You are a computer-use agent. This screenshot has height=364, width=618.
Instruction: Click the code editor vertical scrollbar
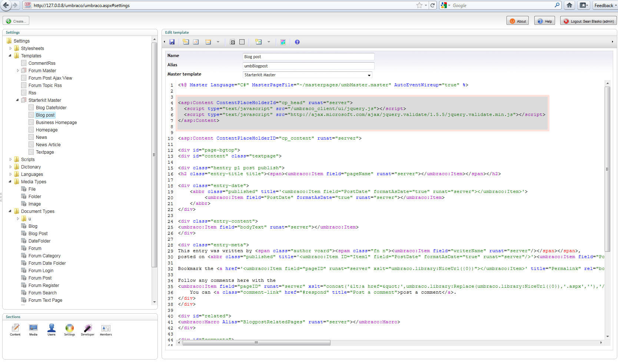[607, 169]
